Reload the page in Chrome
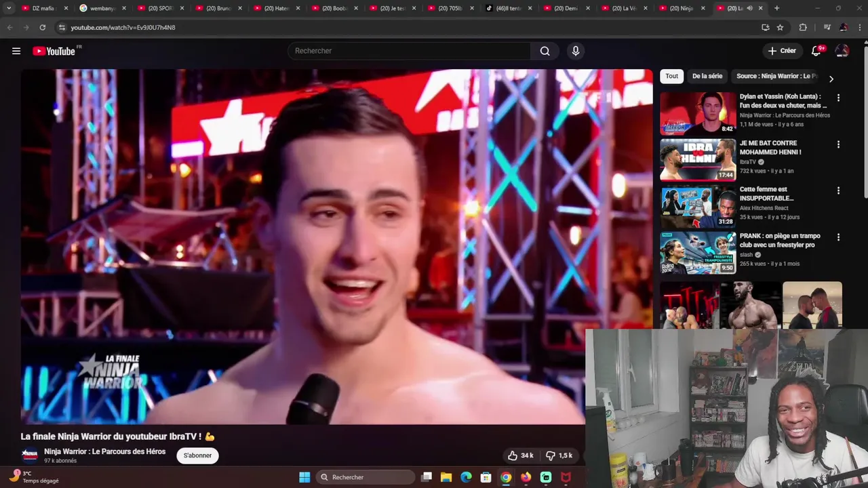 42,27
